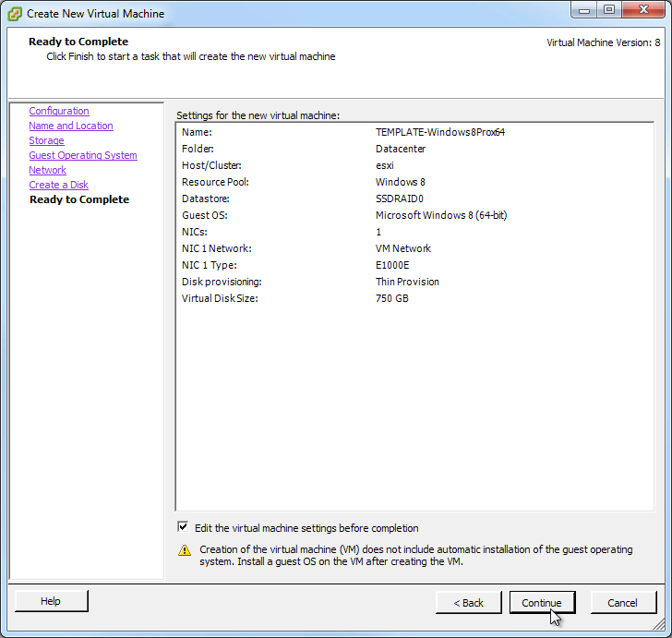The image size is (672, 638).
Task: Click the Continue button
Action: 542,602
